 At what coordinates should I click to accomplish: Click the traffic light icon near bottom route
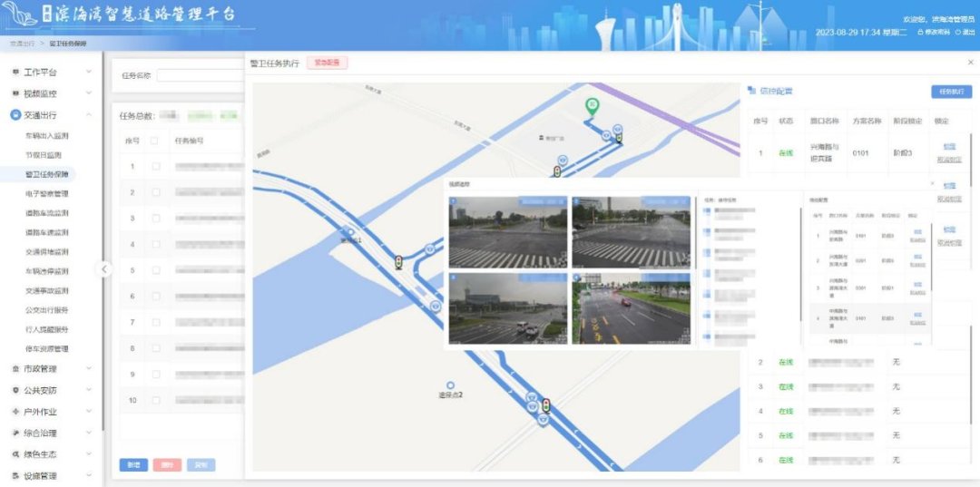click(545, 405)
